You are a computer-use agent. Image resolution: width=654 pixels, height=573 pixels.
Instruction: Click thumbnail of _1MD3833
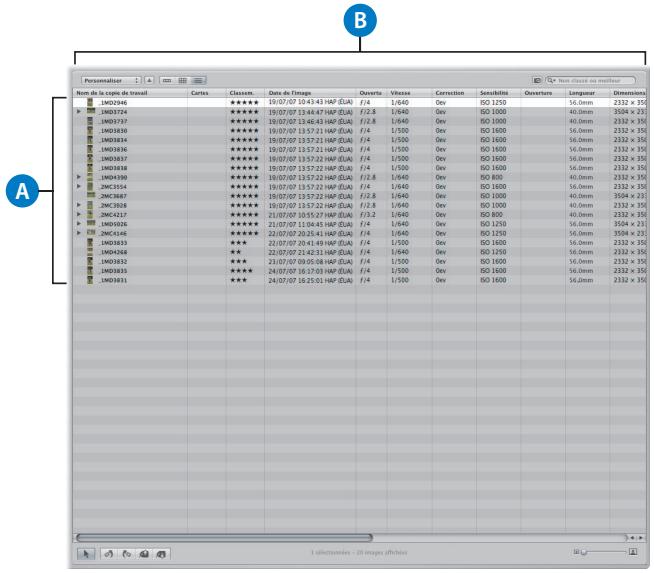point(90,242)
